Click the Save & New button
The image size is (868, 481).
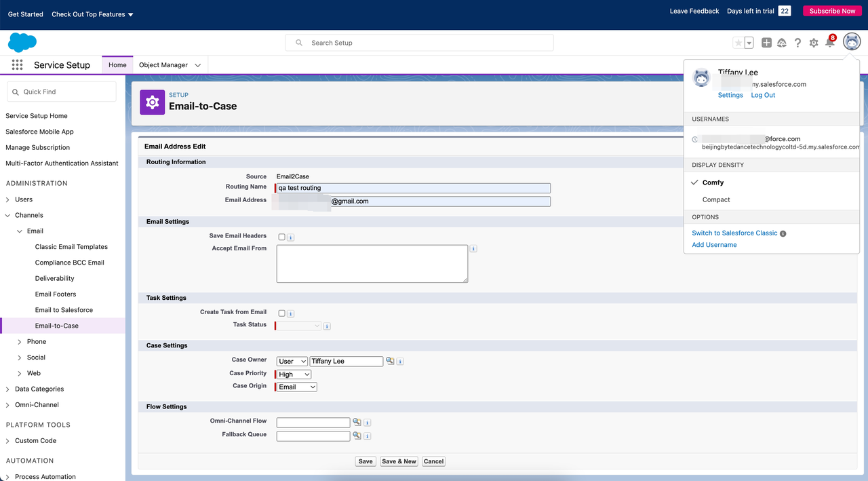coord(399,461)
